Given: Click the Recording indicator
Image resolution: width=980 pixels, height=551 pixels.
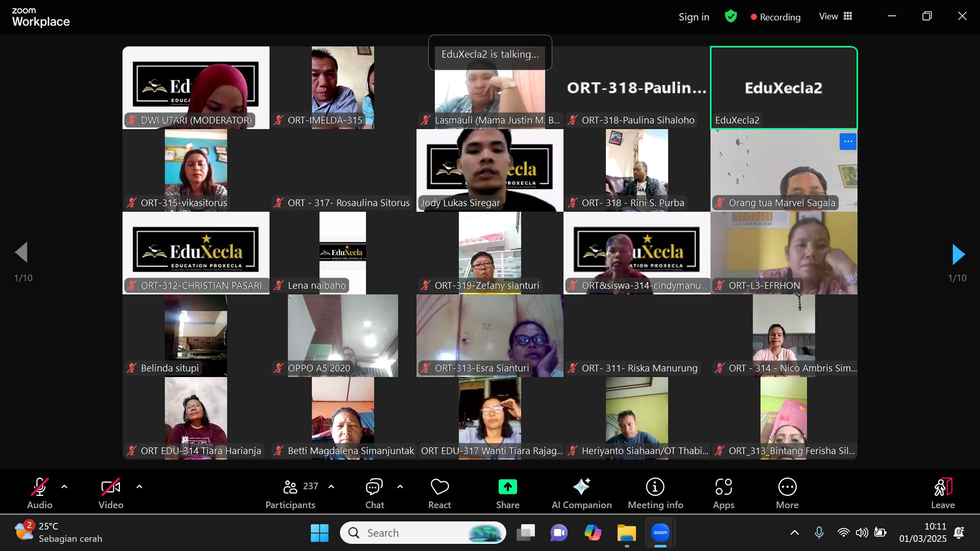Looking at the screenshot, I should 775,17.
